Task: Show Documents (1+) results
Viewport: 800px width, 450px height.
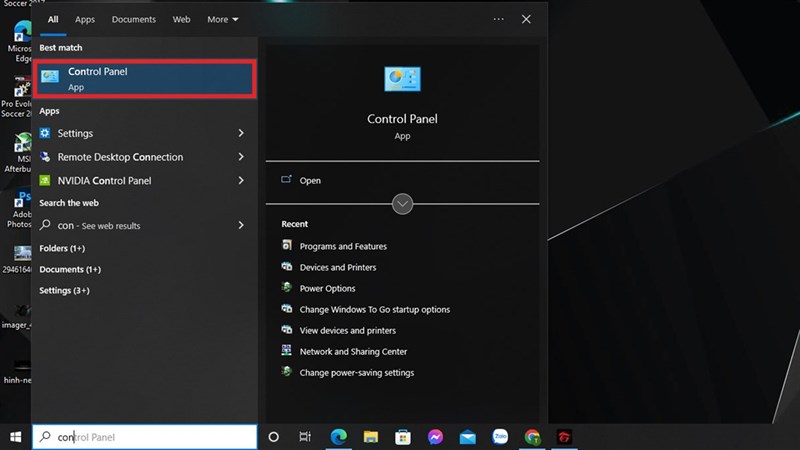Action: pyautogui.click(x=70, y=269)
